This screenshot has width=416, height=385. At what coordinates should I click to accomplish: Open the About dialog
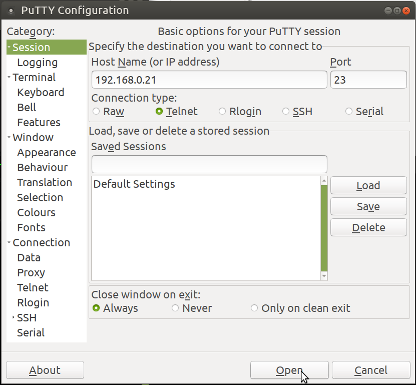point(45,370)
